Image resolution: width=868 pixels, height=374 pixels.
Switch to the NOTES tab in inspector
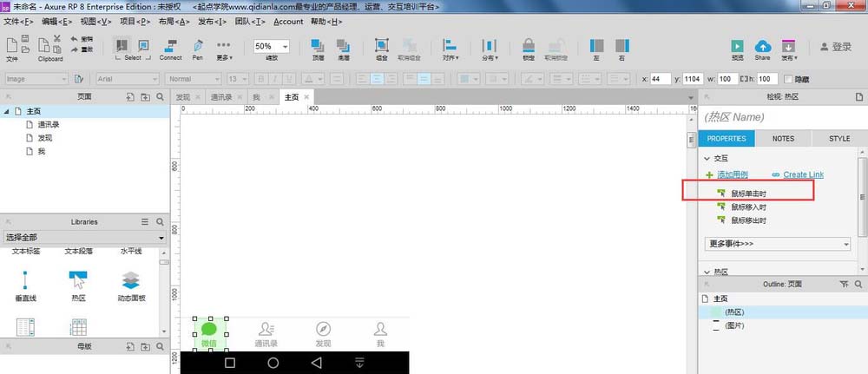(783, 138)
